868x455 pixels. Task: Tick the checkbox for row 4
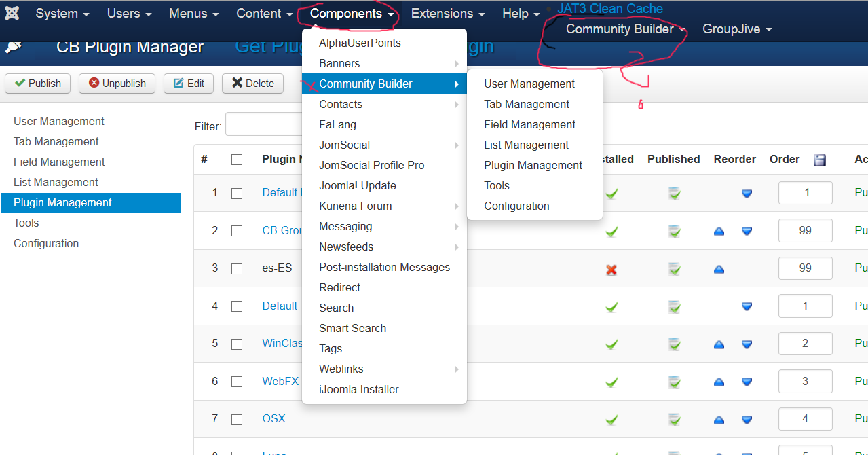[x=237, y=306]
